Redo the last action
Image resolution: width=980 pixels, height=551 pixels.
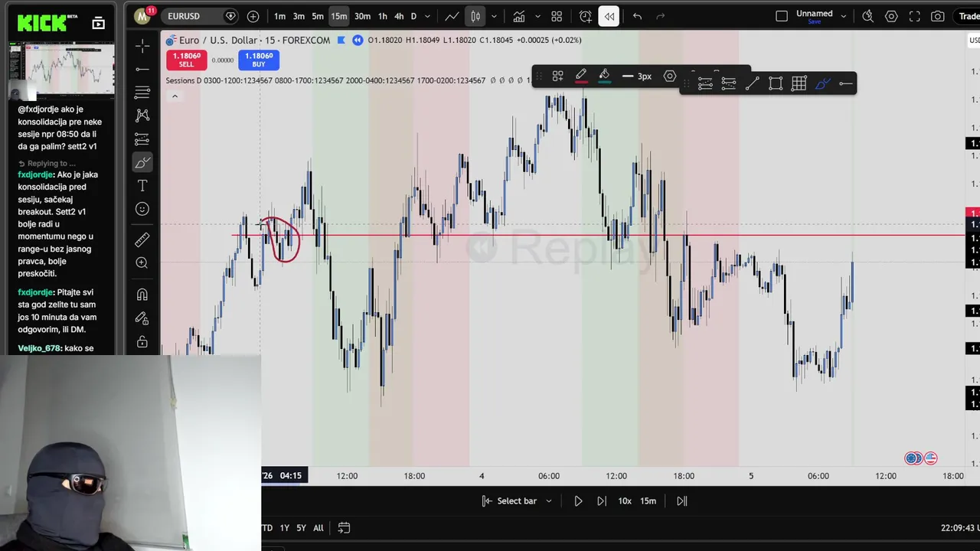point(661,16)
